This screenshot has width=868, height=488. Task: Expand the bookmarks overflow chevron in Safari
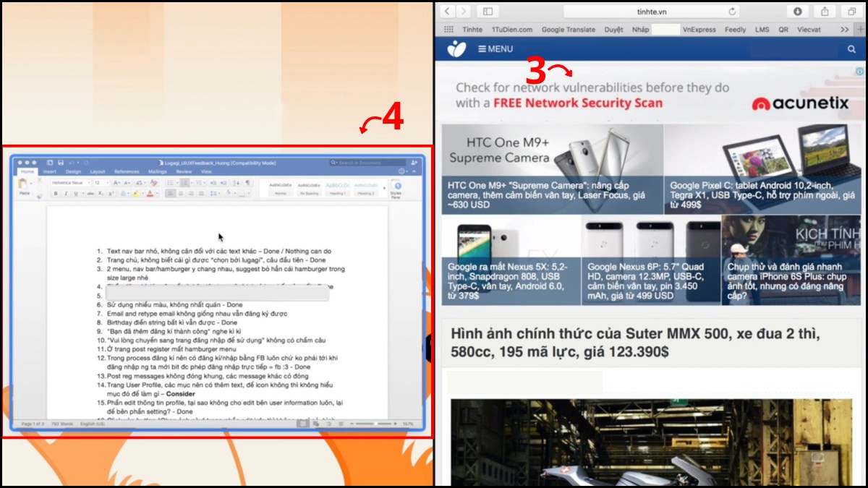[x=844, y=30]
